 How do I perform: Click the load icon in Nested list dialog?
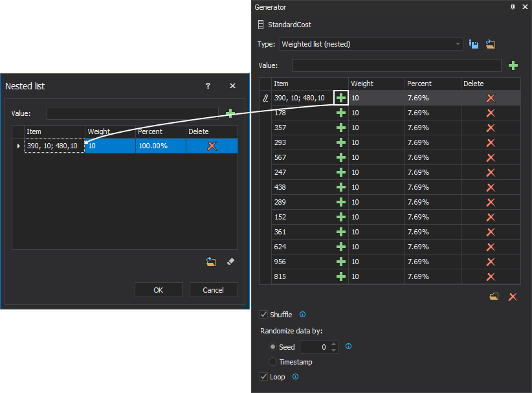pos(211,262)
